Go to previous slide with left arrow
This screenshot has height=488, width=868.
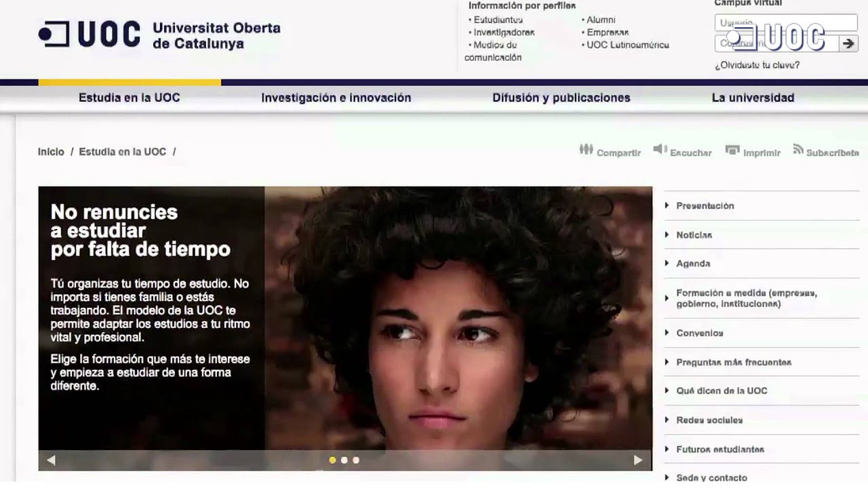coord(51,460)
